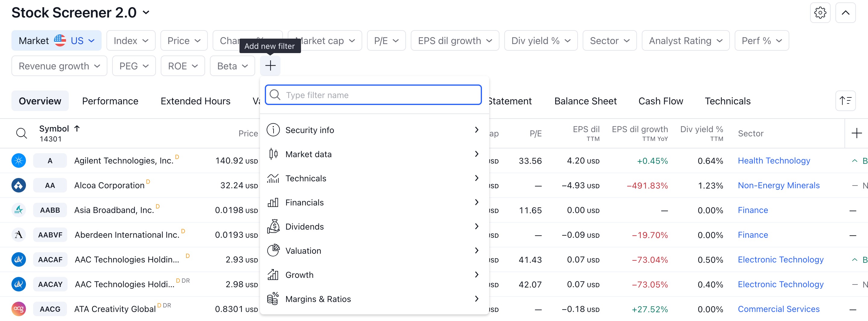Open the P/E filter dropdown
868x321 pixels.
coord(386,40)
